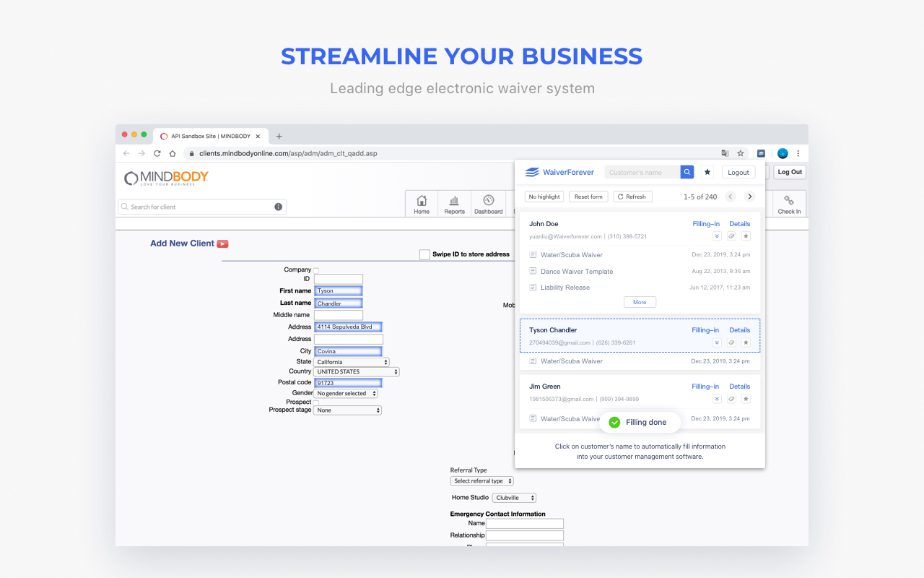Open a new browser tab
Viewport: 924px width, 578px height.
point(279,135)
